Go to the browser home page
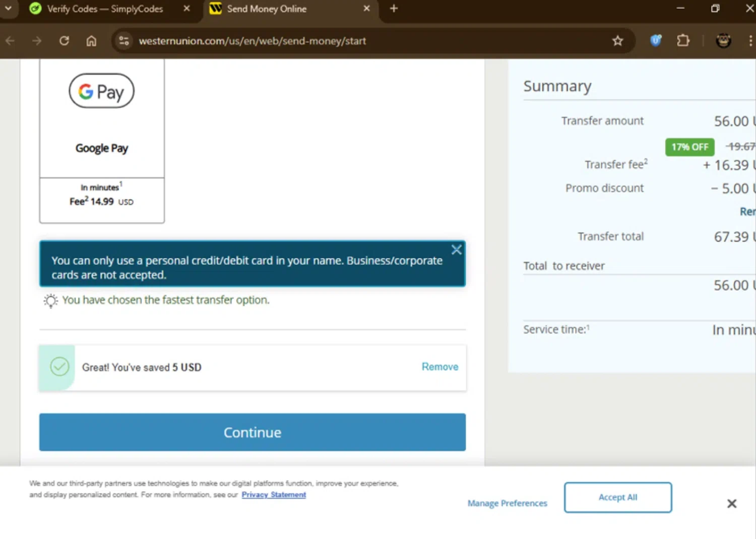Viewport: 756px width, 539px height. [91, 41]
